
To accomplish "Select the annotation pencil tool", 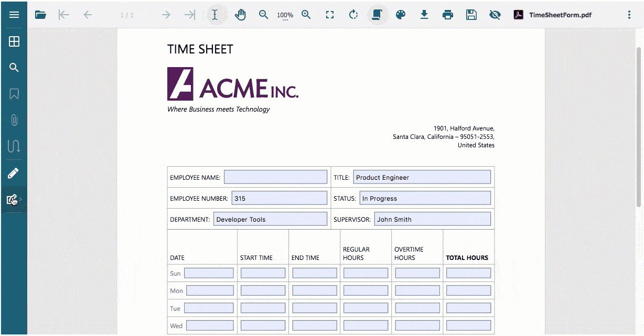I will click(x=14, y=173).
